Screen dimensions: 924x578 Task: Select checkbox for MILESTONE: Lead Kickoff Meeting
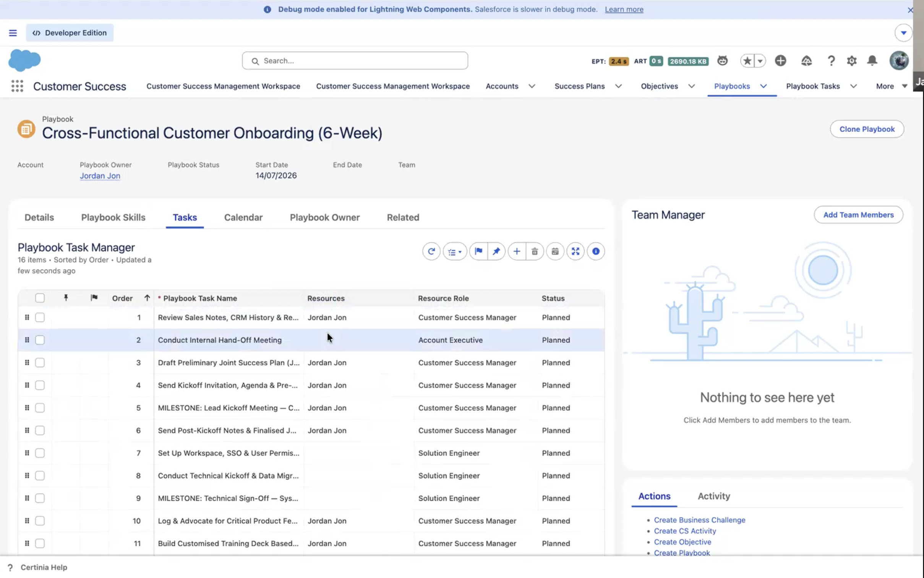point(40,408)
